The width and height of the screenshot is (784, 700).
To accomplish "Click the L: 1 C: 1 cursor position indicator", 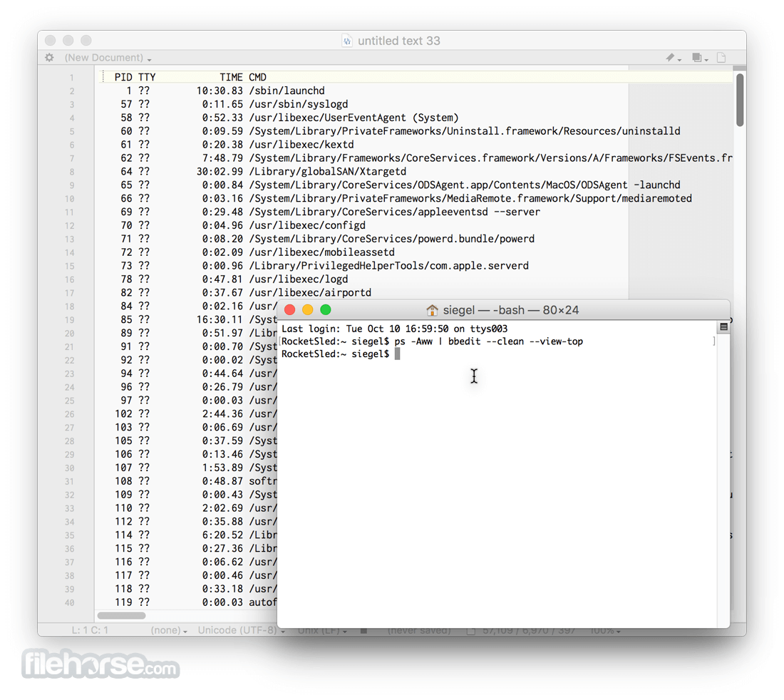I will click(x=90, y=630).
